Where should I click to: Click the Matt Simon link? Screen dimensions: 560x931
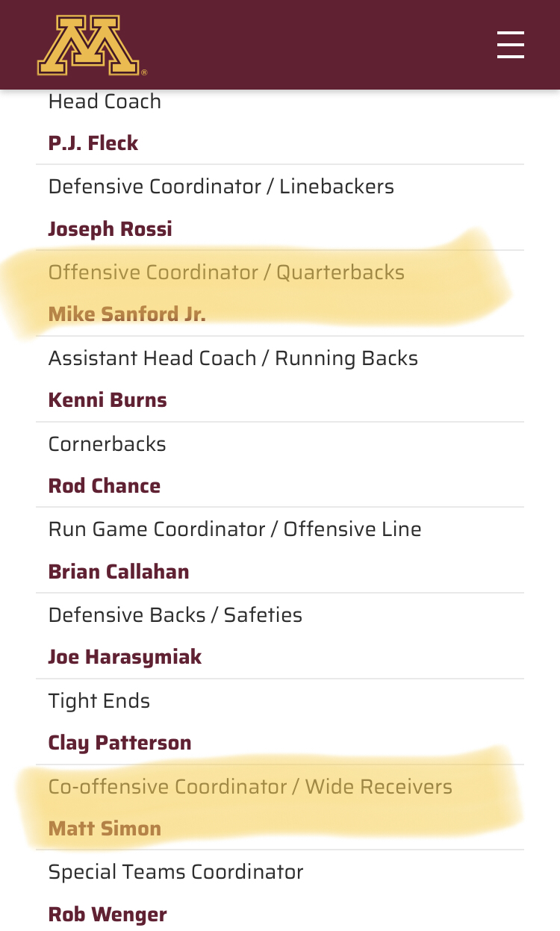[105, 829]
